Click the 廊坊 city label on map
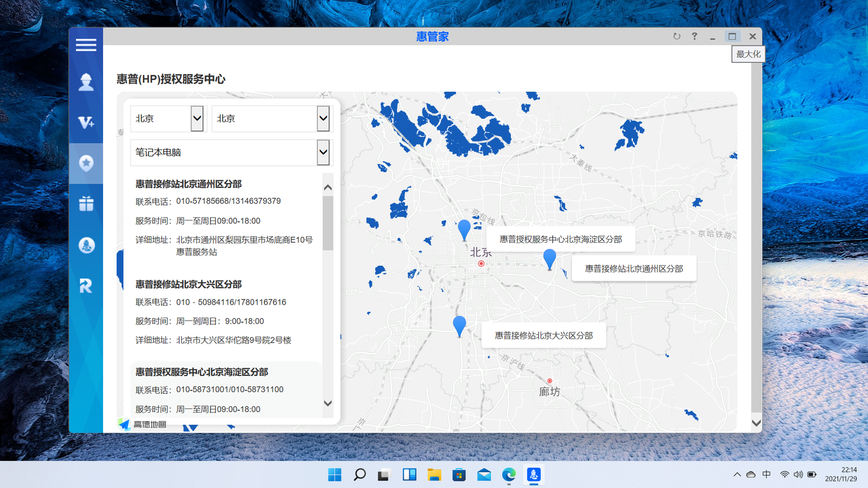 tap(549, 392)
